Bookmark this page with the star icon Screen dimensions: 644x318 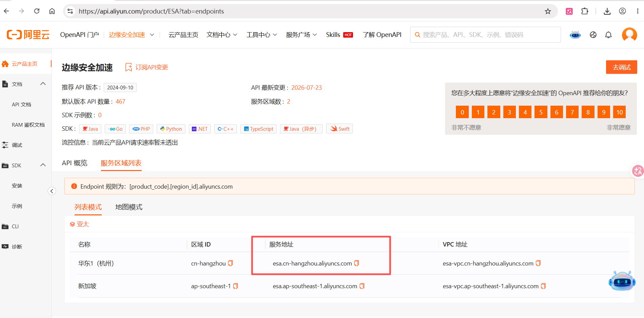[548, 11]
